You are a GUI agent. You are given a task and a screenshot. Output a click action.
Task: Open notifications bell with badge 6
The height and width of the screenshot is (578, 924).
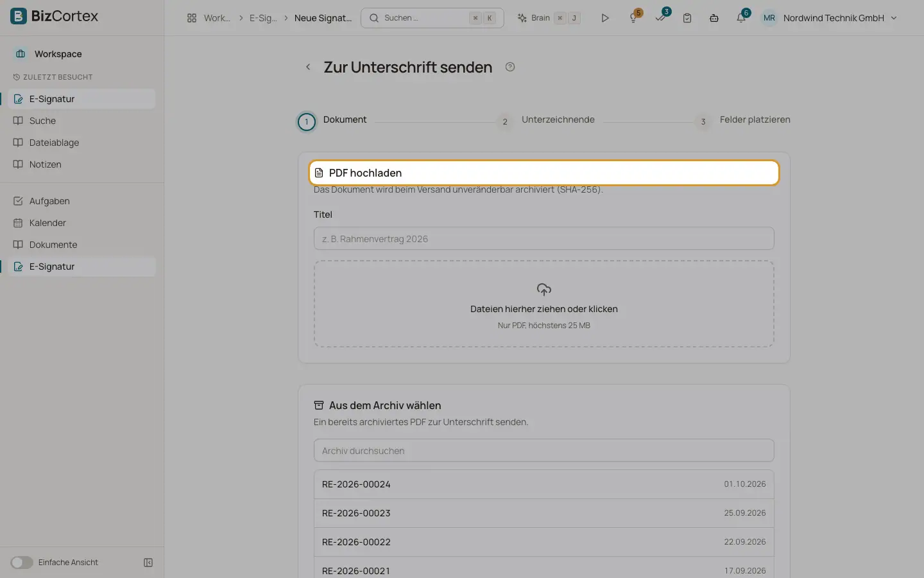click(741, 18)
